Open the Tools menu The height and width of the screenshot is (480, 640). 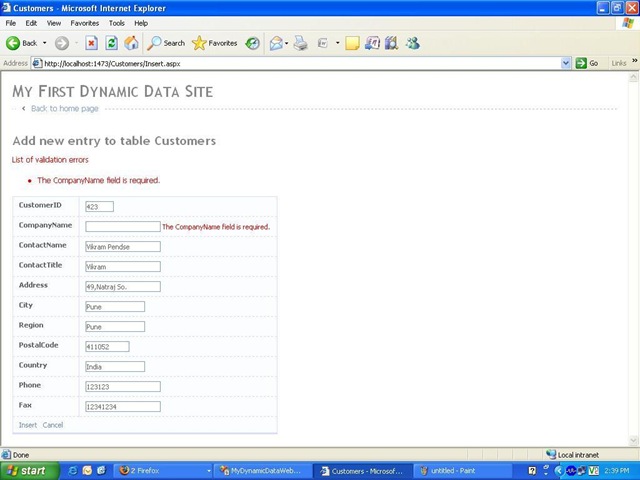coord(116,23)
